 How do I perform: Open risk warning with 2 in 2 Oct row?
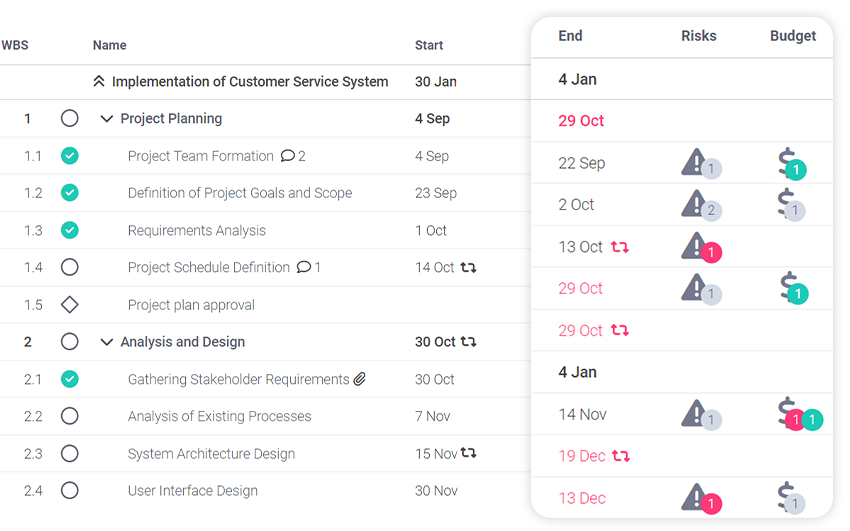[x=694, y=204]
